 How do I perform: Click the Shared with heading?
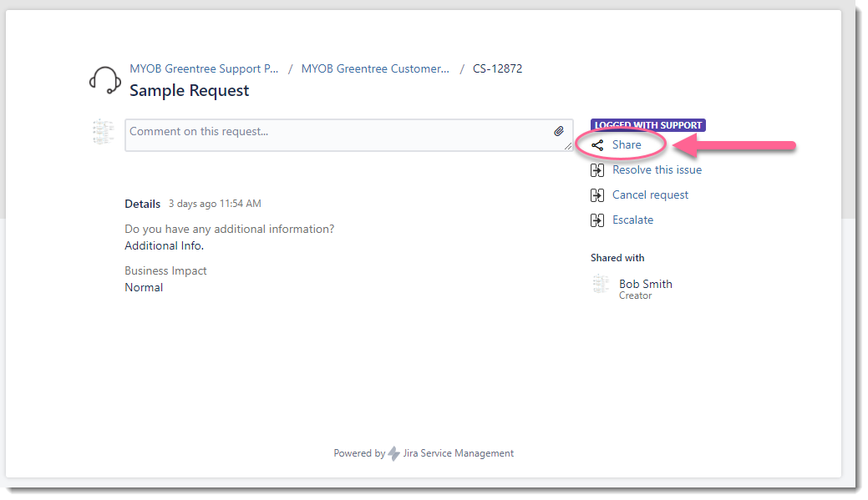[617, 258]
